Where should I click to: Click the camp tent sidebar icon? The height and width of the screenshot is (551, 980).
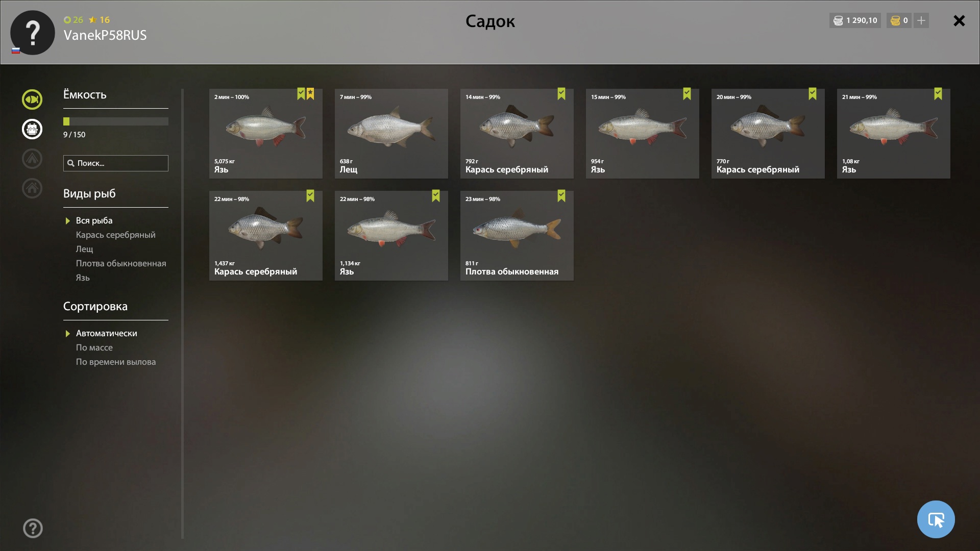(x=32, y=159)
